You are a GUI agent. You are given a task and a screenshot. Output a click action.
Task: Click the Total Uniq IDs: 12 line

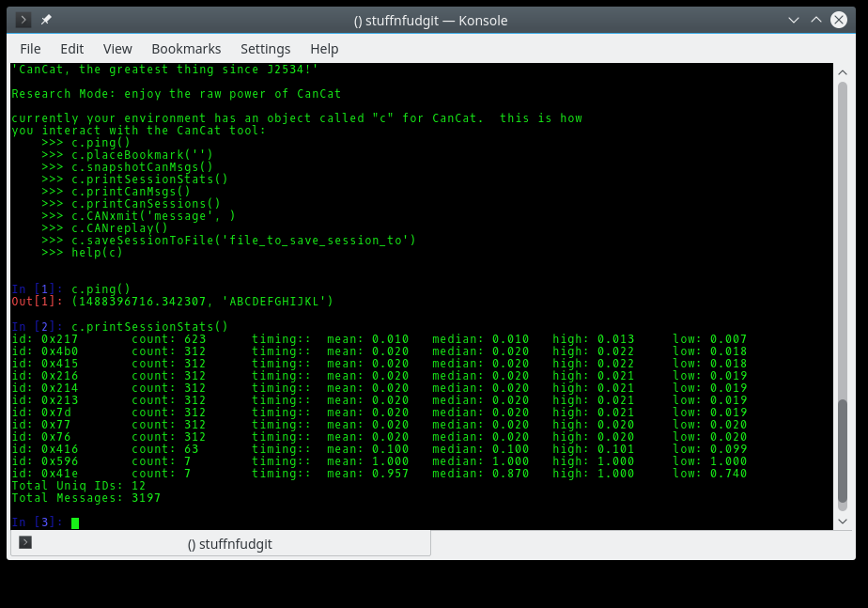(79, 486)
